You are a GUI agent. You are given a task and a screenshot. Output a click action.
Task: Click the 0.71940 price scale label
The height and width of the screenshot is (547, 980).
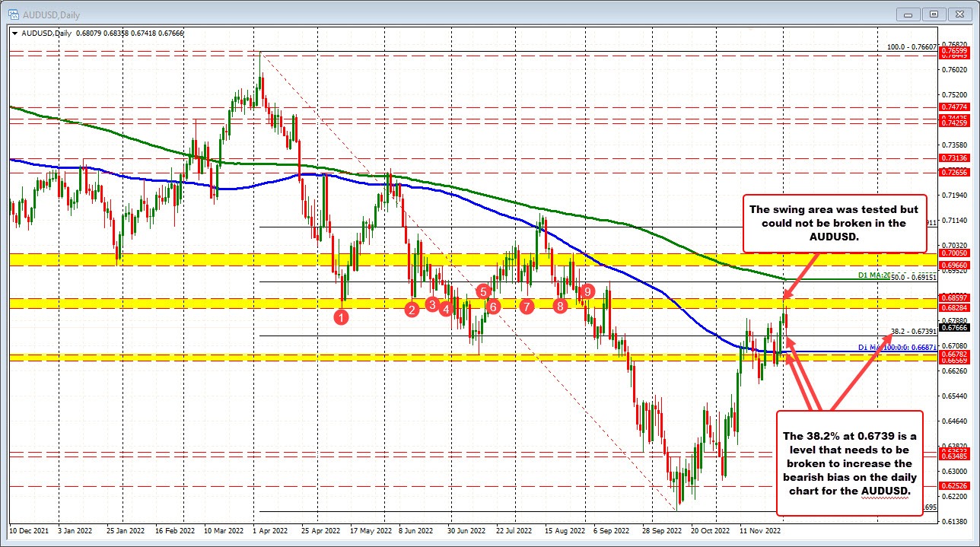(955, 195)
